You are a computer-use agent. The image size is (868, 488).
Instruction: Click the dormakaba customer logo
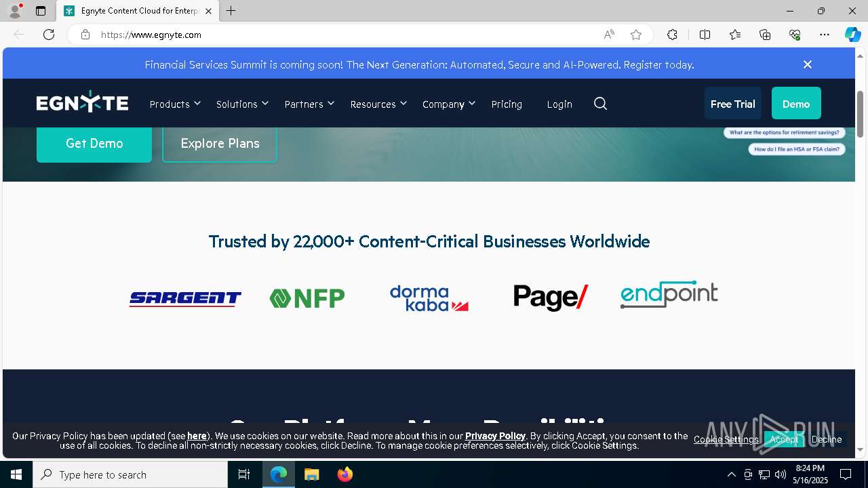click(429, 298)
